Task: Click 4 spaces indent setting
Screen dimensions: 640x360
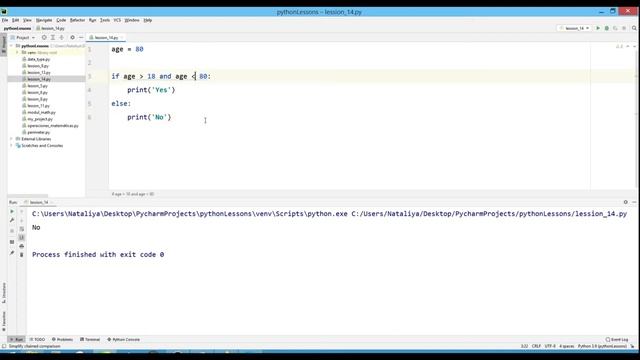Action: [x=567, y=346]
